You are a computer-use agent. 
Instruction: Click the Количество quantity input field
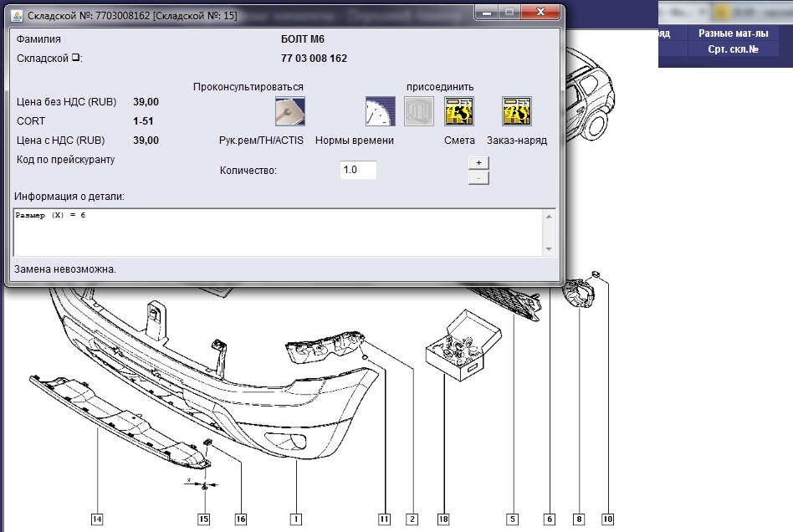coord(358,170)
